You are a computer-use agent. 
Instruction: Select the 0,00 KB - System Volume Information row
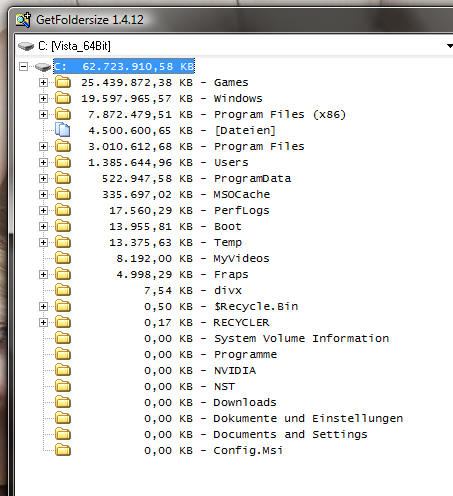pos(266,338)
